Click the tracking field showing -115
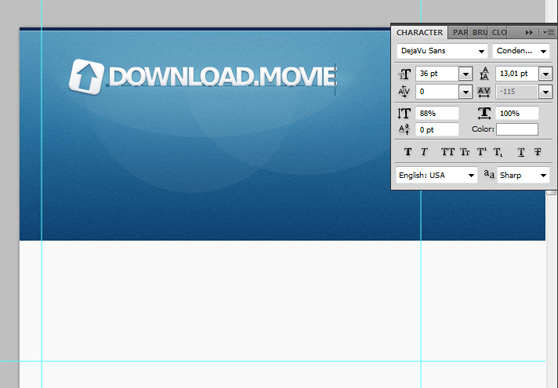 point(517,92)
